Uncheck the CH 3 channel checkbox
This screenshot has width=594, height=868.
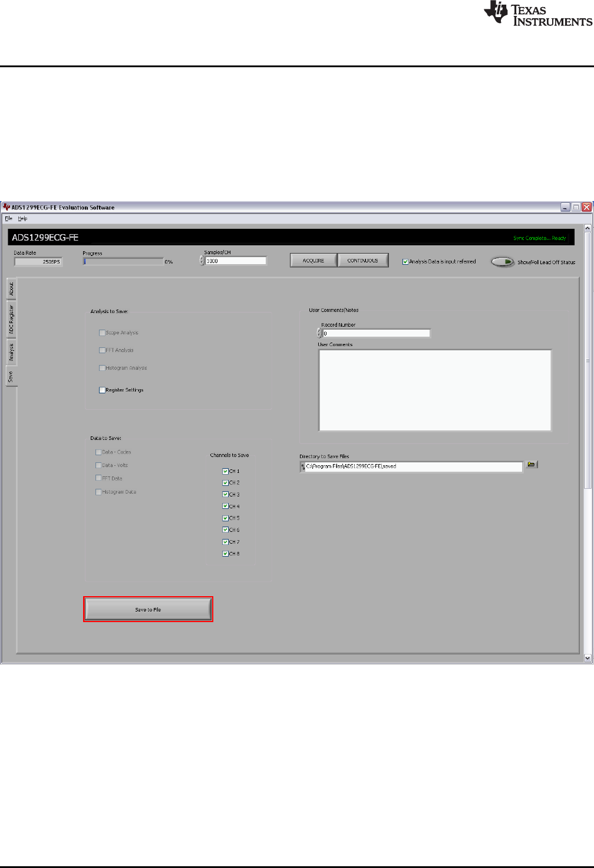pyautogui.click(x=225, y=495)
